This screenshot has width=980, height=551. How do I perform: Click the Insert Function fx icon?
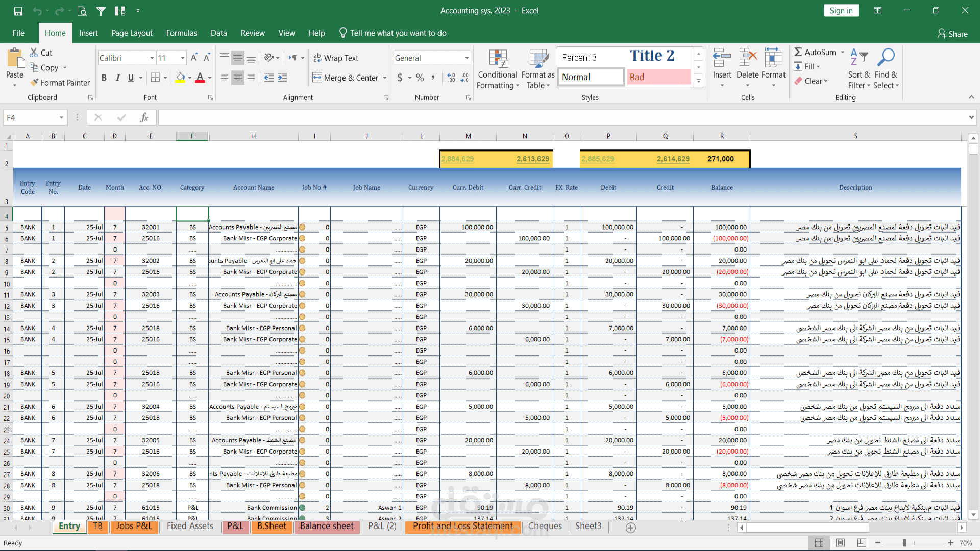point(144,118)
